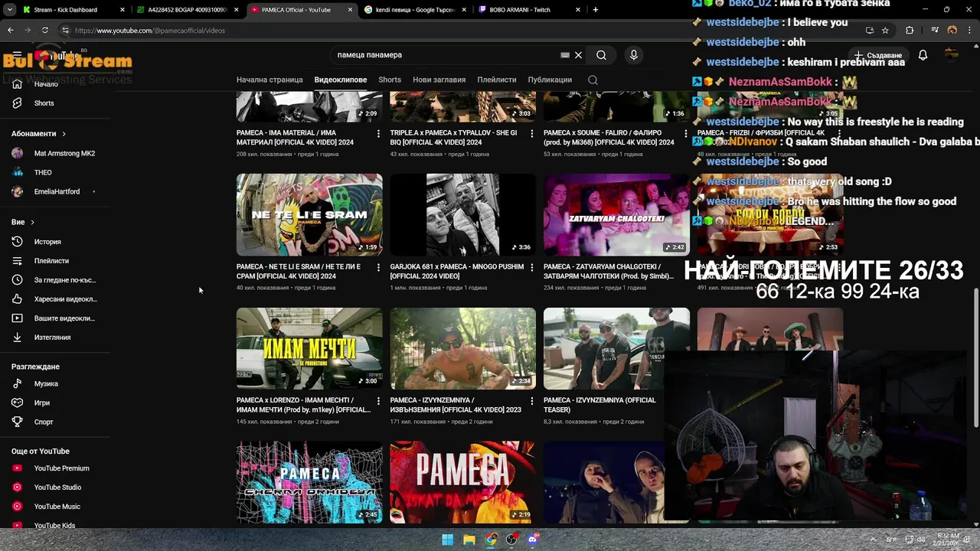The image size is (980, 551).
Task: Open YouTube Music link
Action: [57, 507]
